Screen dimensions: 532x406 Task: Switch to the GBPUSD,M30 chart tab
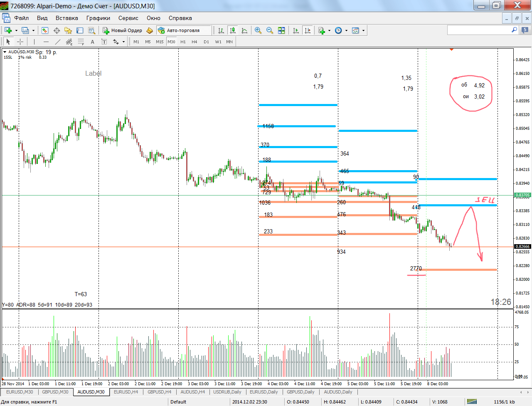pyautogui.click(x=55, y=392)
